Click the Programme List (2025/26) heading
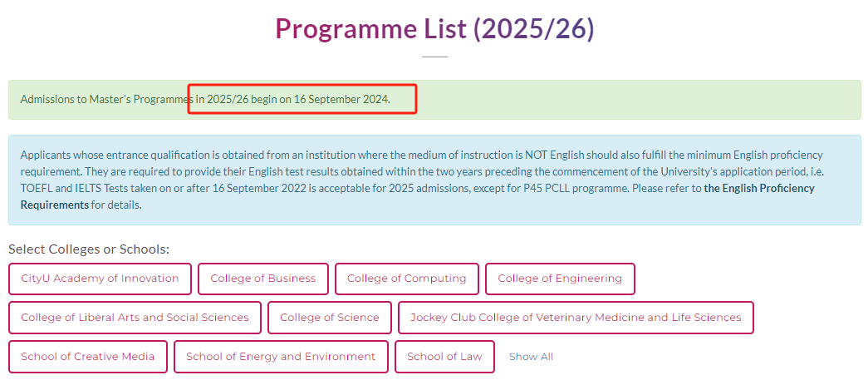868x380 pixels. click(x=434, y=28)
